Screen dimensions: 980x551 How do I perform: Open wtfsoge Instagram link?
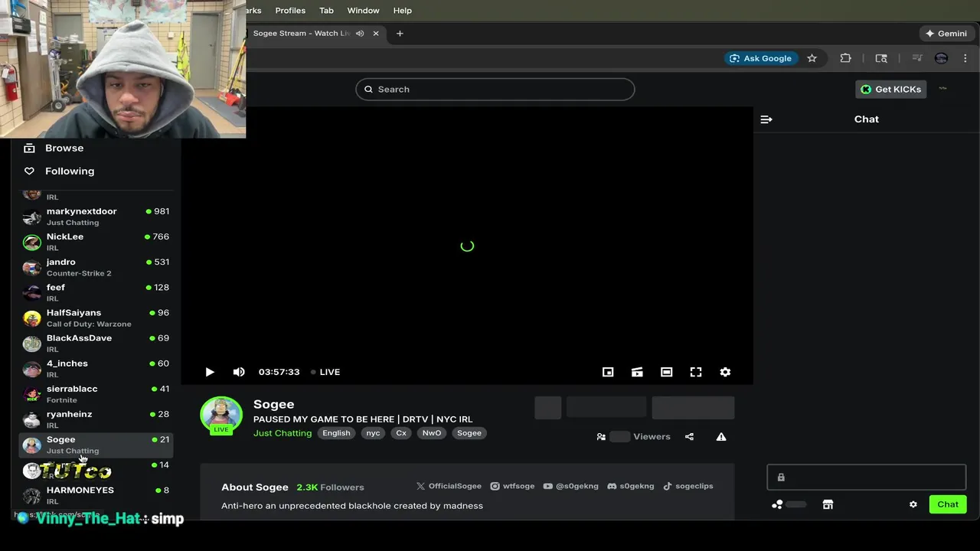[512, 486]
